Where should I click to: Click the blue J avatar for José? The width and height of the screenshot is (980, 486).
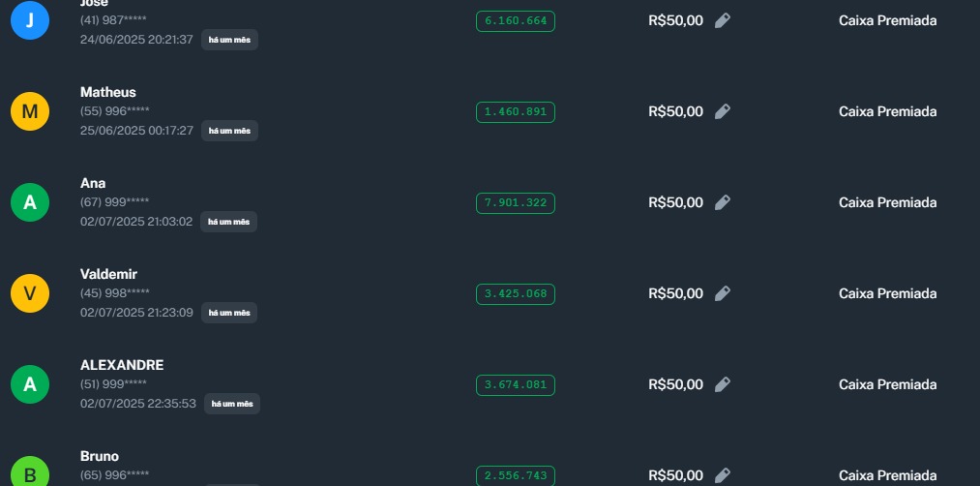(30, 20)
